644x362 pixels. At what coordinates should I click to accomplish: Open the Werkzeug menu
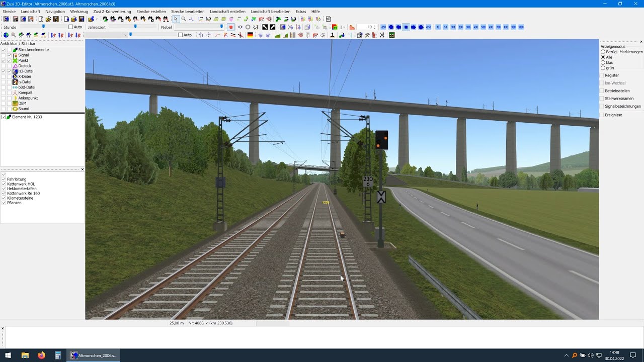(79, 11)
